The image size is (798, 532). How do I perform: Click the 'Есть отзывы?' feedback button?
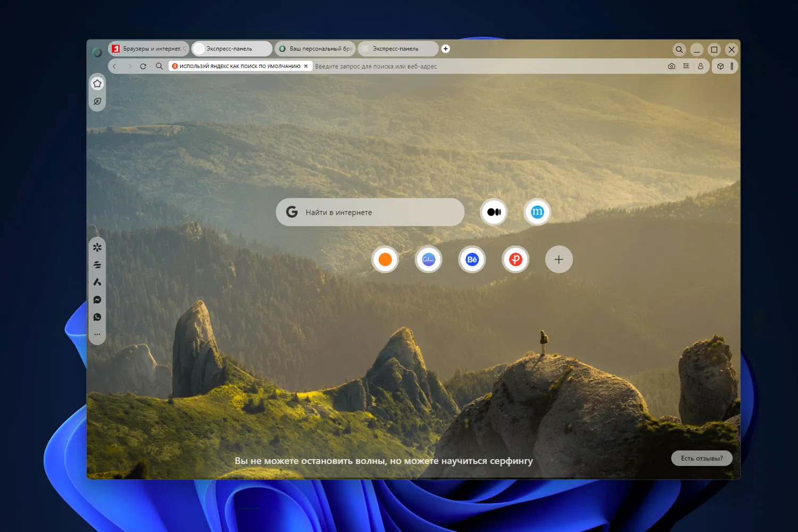702,458
